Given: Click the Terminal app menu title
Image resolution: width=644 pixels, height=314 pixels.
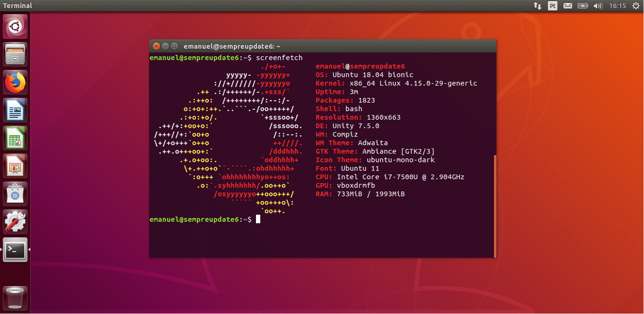Looking at the screenshot, I should [x=18, y=6].
